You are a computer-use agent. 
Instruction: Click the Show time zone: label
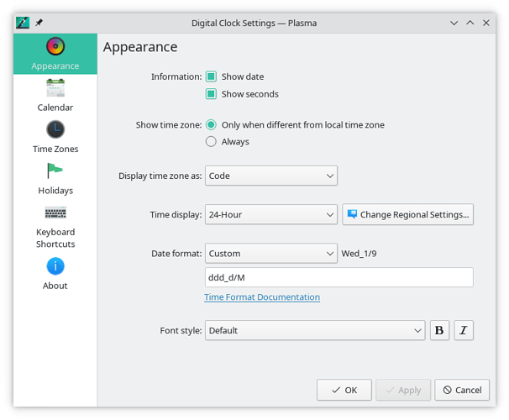pos(169,124)
